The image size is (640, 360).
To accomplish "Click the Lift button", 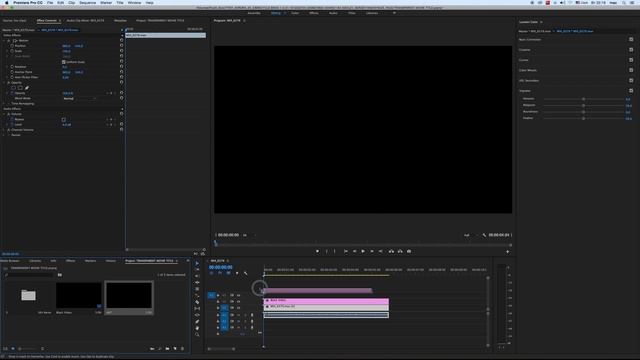I will click(x=391, y=251).
